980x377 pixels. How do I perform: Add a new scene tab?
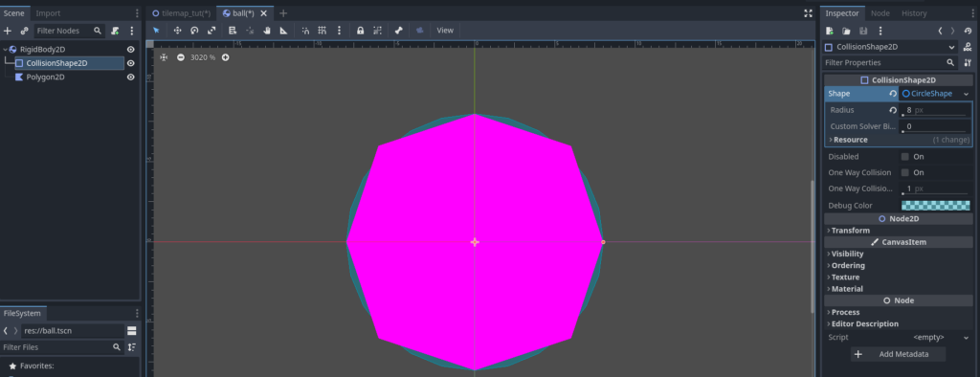pos(283,13)
